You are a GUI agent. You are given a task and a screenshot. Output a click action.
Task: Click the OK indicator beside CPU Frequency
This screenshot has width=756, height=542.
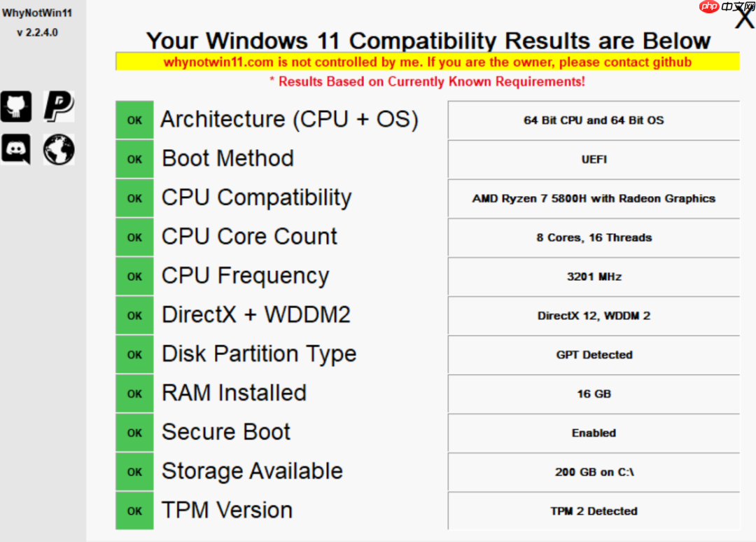(x=134, y=275)
